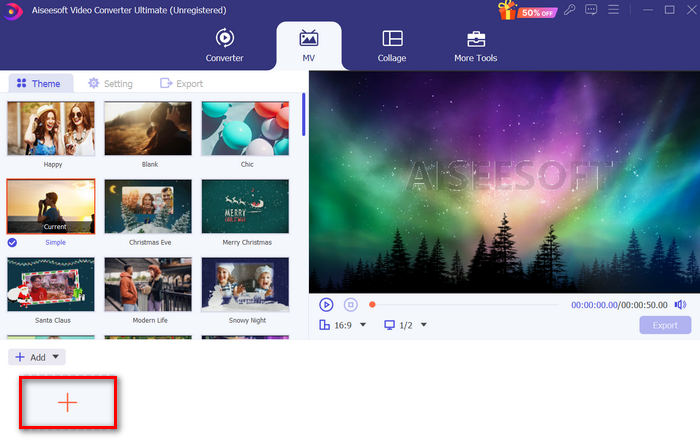
Task: Mute the preview volume speaker icon
Action: [680, 305]
